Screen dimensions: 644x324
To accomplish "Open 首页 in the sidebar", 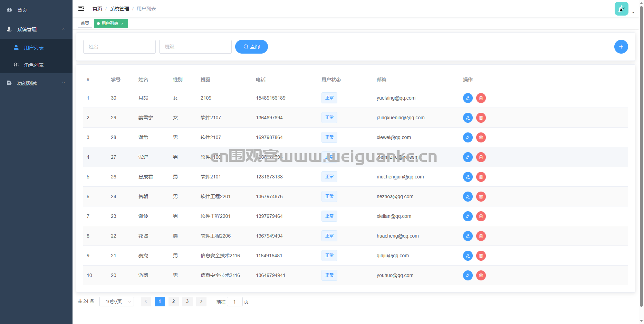I will (x=36, y=10).
